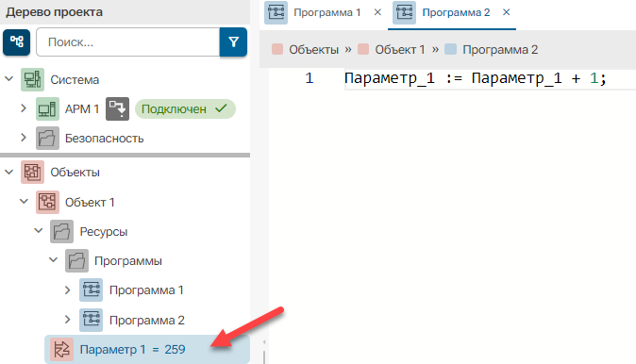The height and width of the screenshot is (364, 636).
Task: Click the download-to-device icon next to АРМ 1
Action: pos(118,108)
